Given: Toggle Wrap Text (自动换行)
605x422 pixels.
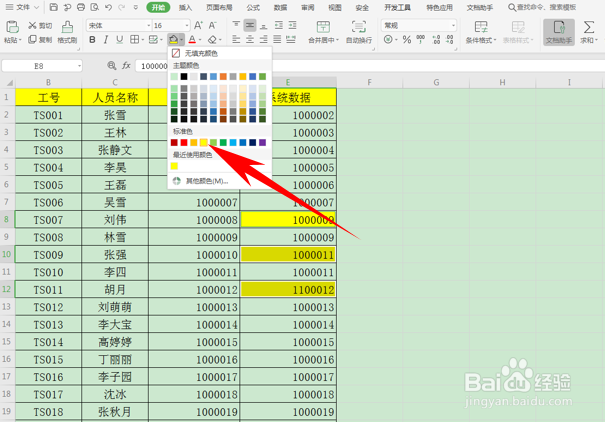Looking at the screenshot, I should [x=359, y=32].
